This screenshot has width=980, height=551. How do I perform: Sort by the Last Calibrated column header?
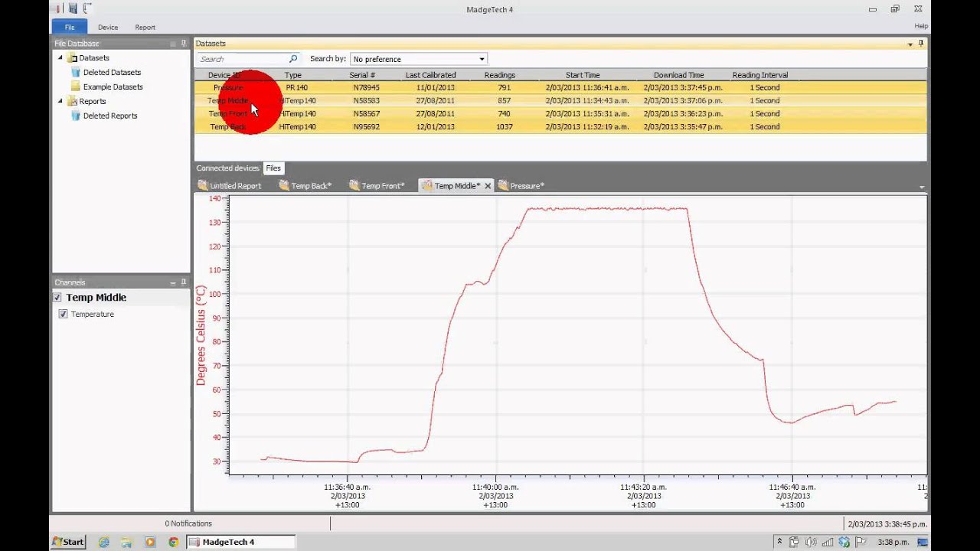(x=430, y=75)
